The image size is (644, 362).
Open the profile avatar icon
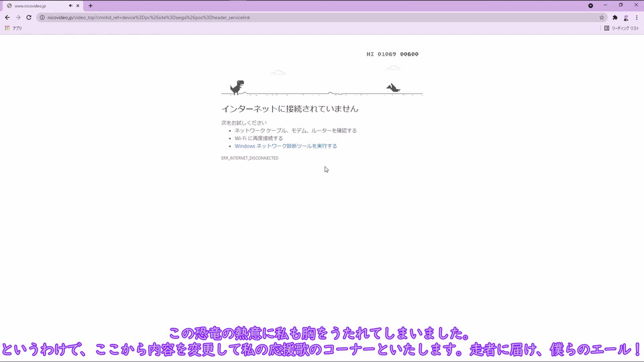pyautogui.click(x=626, y=17)
